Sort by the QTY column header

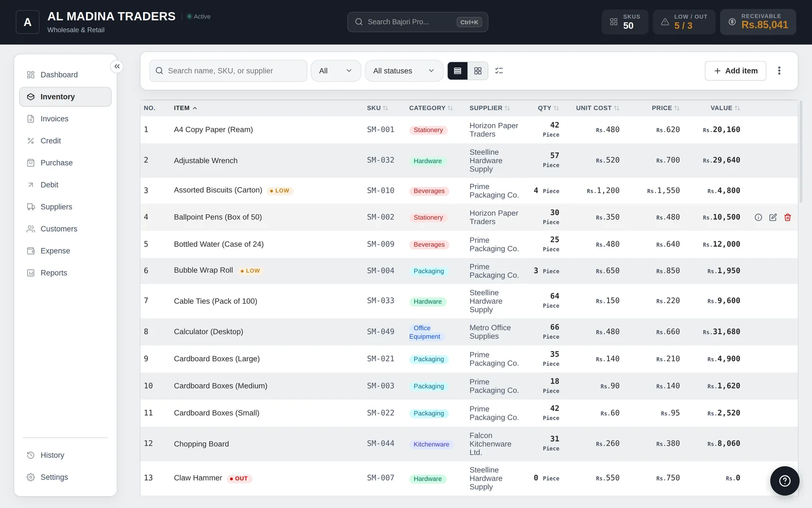548,108
